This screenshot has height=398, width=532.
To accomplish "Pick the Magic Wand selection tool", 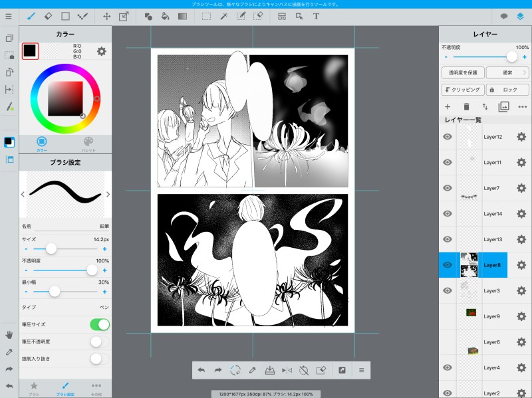I will point(223,16).
